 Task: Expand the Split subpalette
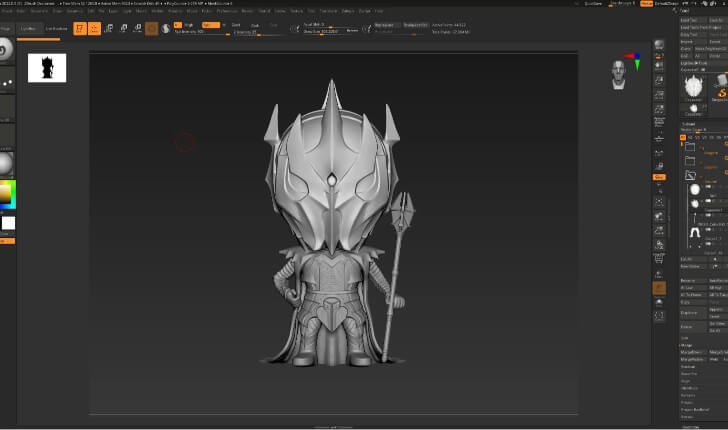pos(685,338)
